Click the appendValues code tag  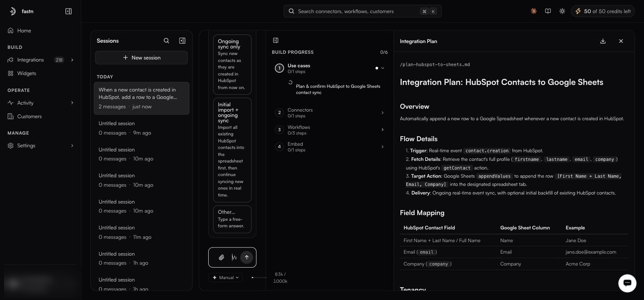tap(494, 176)
